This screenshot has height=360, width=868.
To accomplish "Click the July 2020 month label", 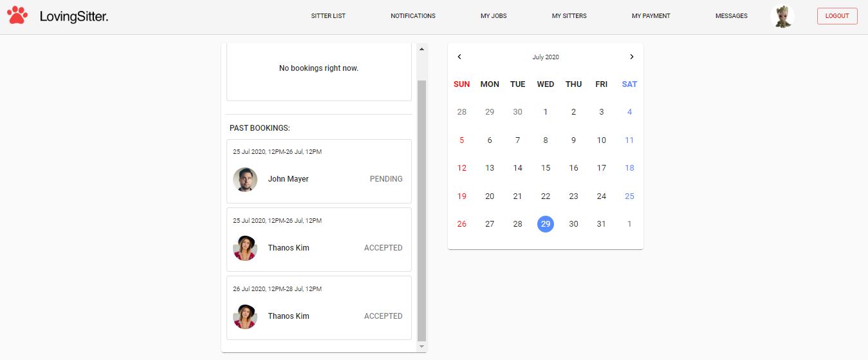I will click(x=546, y=57).
